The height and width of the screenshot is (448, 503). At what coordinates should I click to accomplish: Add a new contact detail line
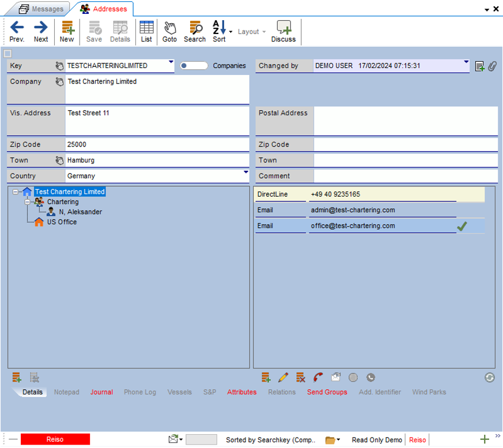coord(266,378)
